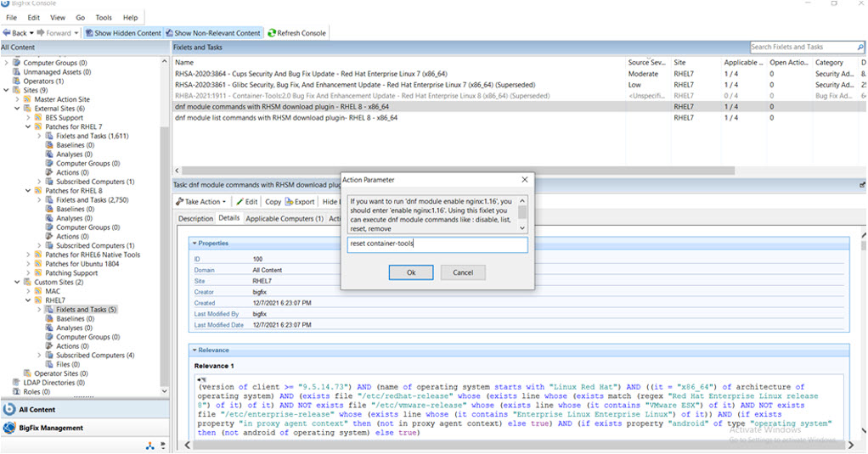868x454 pixels.
Task: Expand the Master Action Site node
Action: [x=17, y=99]
